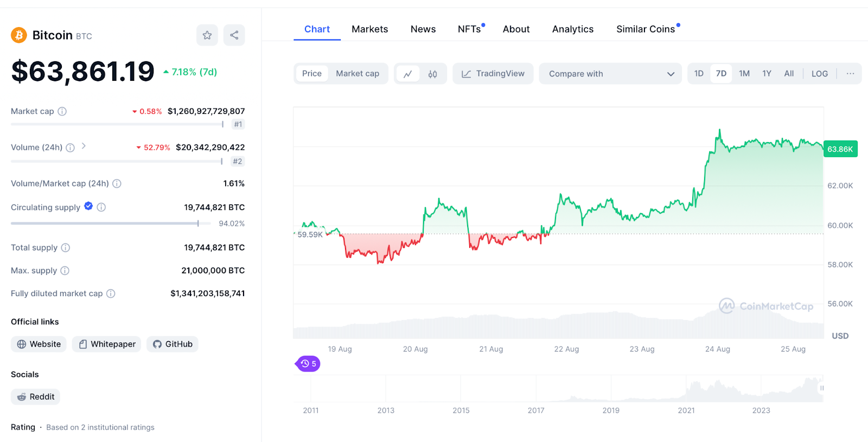Click the 59.59K baseline price label

310,235
